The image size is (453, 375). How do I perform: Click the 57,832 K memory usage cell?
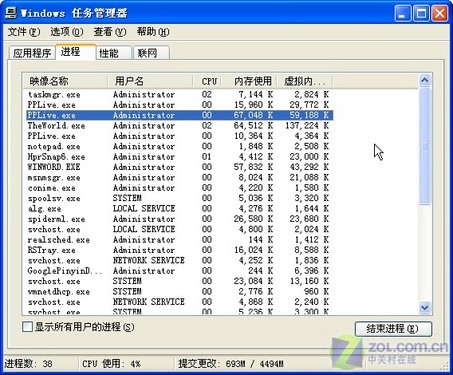click(x=253, y=167)
